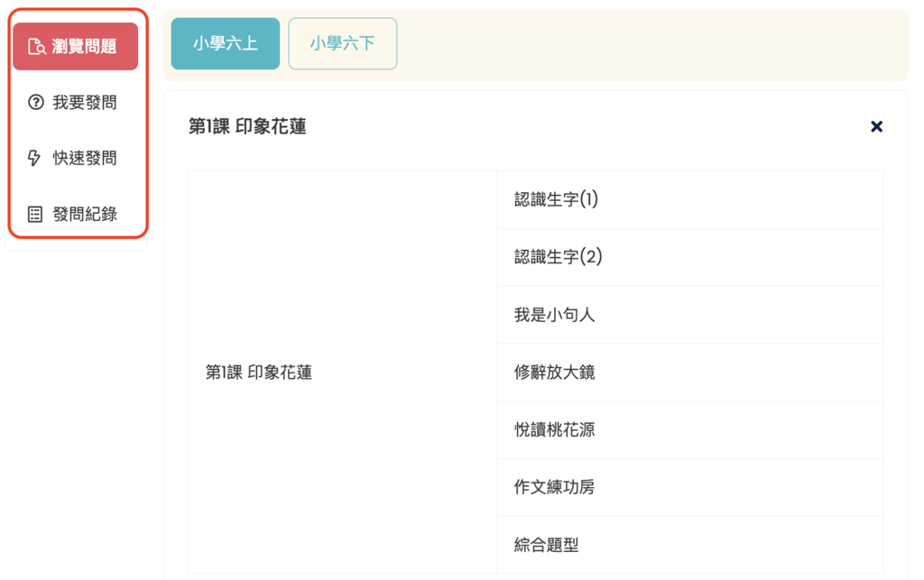Switch to the 小學六上 tab
Screen dimensions: 924x580
(x=225, y=43)
